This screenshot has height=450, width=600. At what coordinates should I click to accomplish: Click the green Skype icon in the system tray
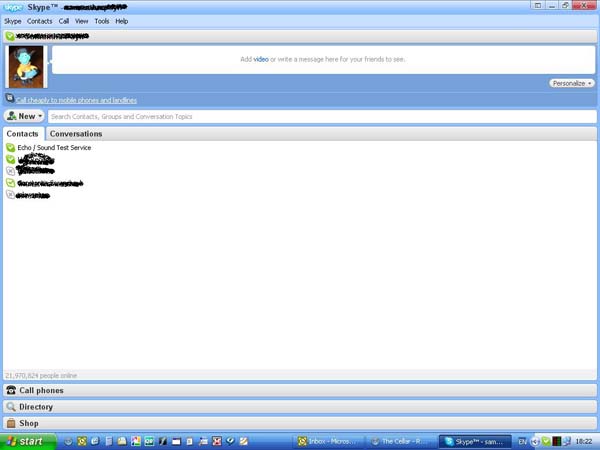tap(546, 442)
